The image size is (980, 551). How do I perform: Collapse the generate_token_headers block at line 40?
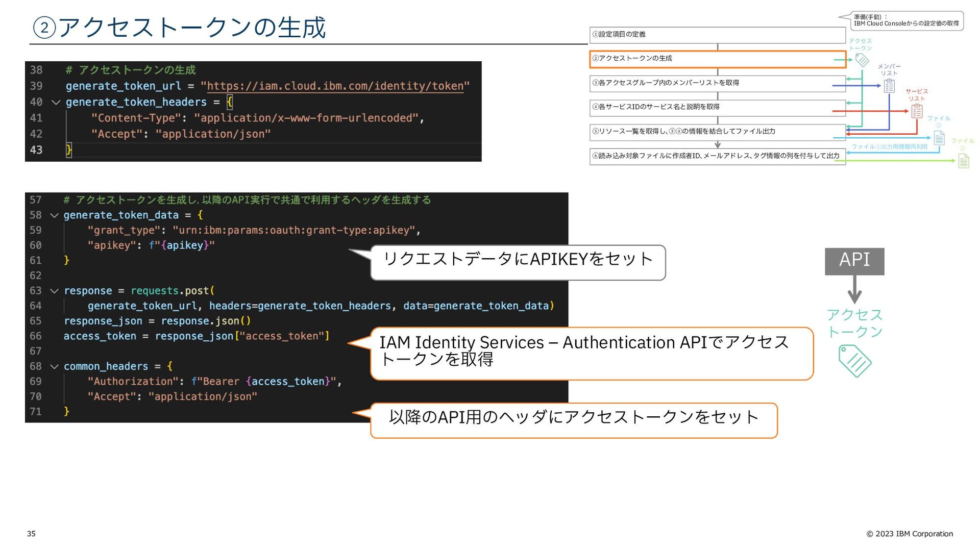pos(56,103)
